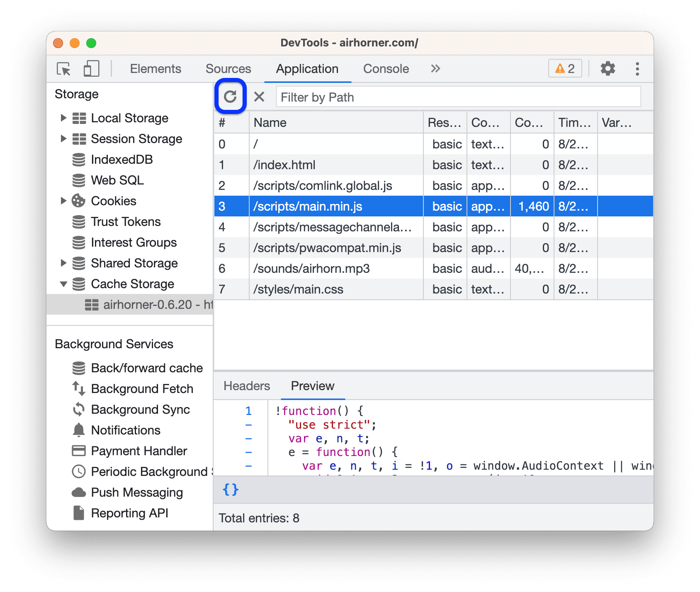Expand the Session Storage tree node
This screenshot has height=592, width=700.
[x=63, y=139]
